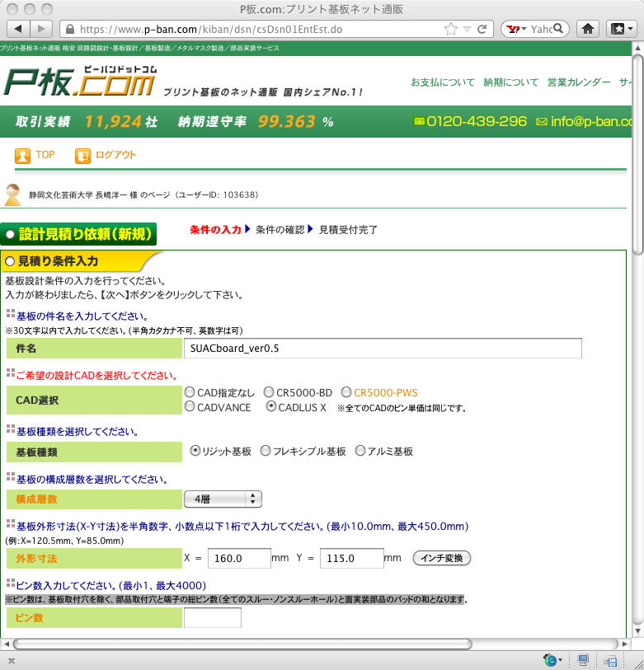Click the ピン数 input field
The width and height of the screenshot is (644, 670).
tap(213, 617)
